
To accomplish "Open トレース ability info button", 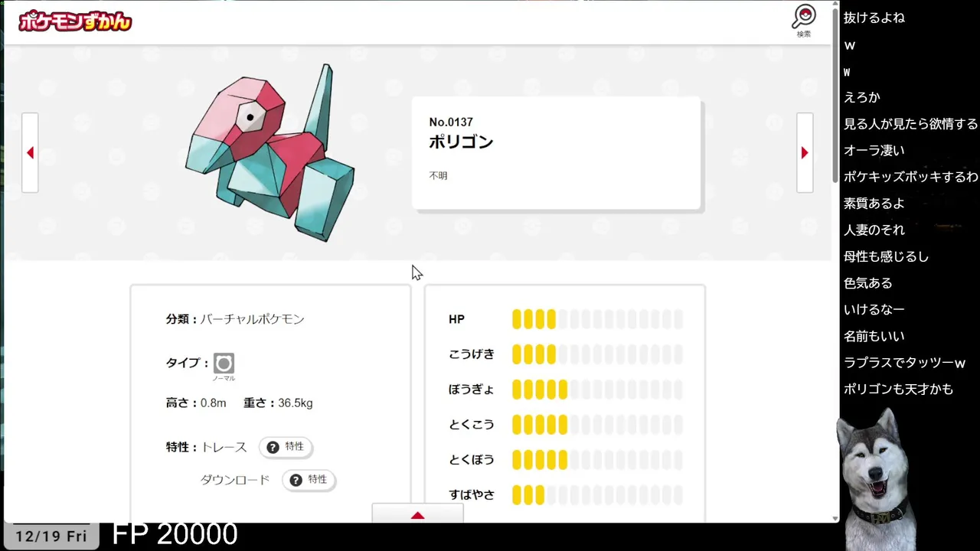I will 286,447.
